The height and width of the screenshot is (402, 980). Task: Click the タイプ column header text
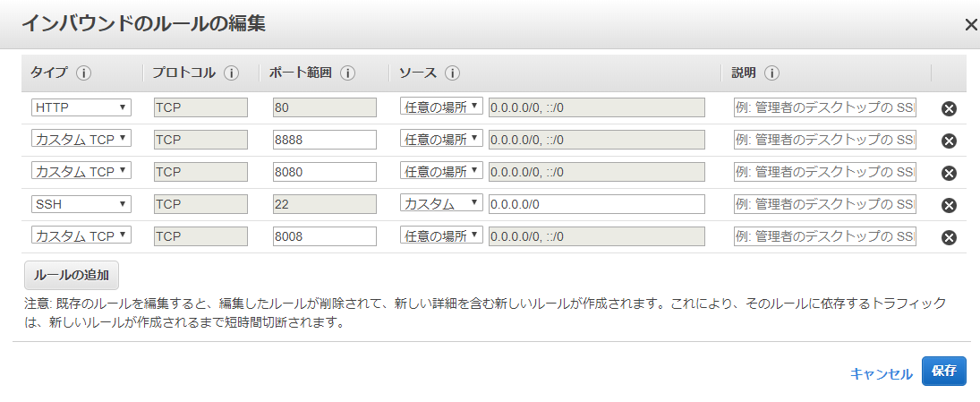pyautogui.click(x=49, y=73)
